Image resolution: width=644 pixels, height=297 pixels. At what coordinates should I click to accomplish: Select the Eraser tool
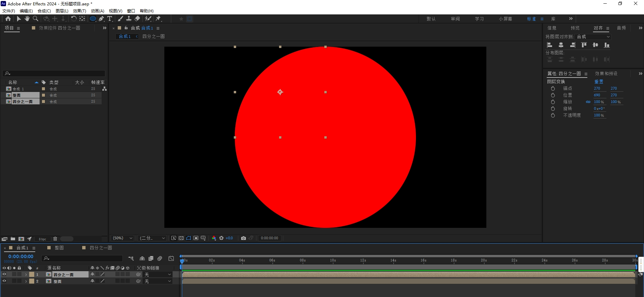coord(137,19)
